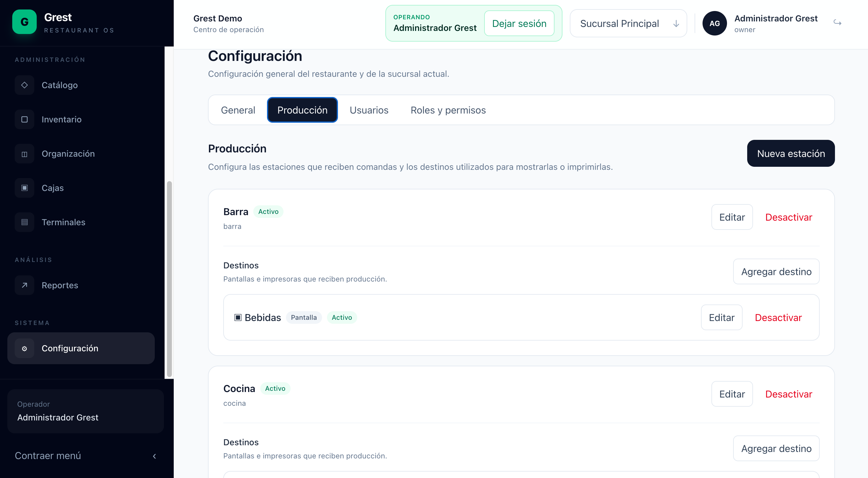
Task: Go to Inventario in the sidebar
Action: [81, 119]
